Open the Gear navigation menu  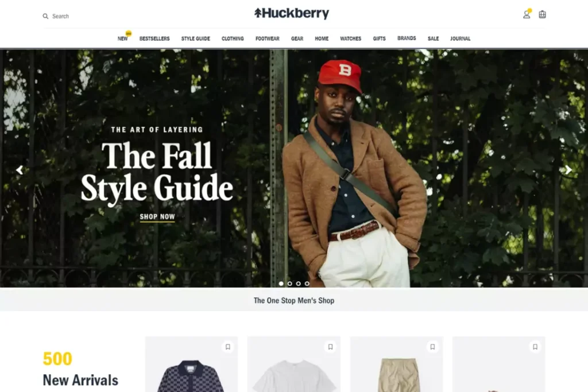click(x=297, y=38)
